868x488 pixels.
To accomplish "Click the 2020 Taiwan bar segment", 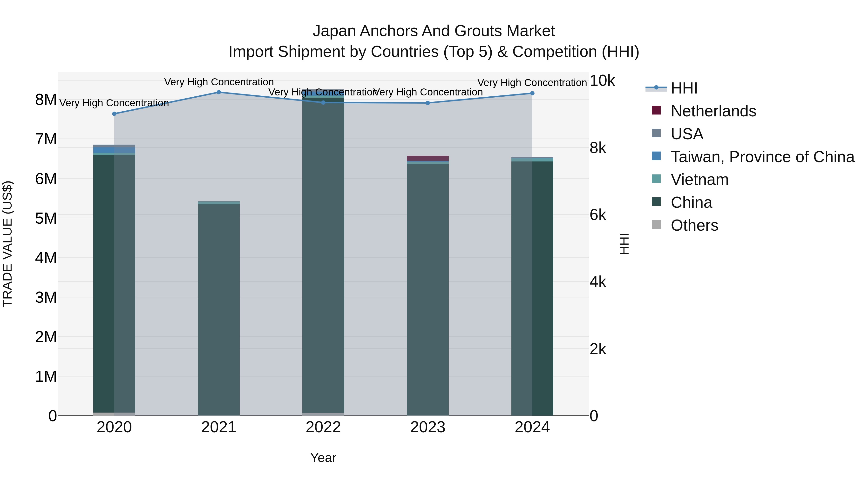I will click(114, 150).
